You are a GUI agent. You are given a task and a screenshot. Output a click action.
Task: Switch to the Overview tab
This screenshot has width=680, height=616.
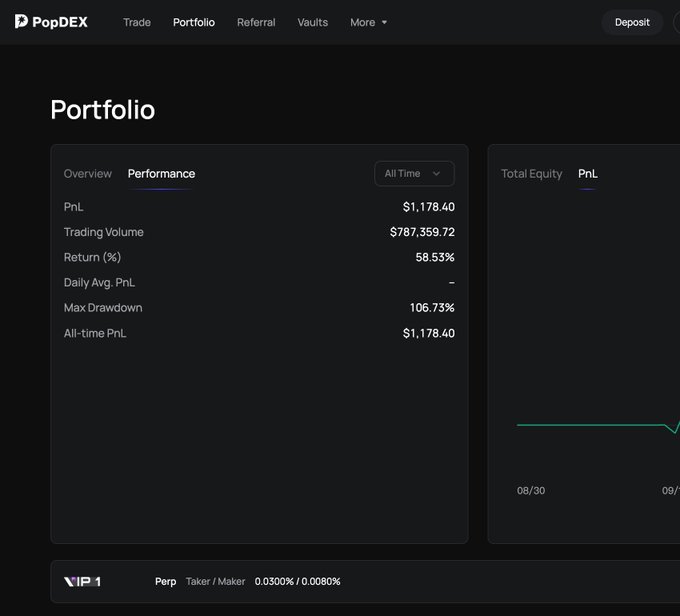pyautogui.click(x=88, y=174)
